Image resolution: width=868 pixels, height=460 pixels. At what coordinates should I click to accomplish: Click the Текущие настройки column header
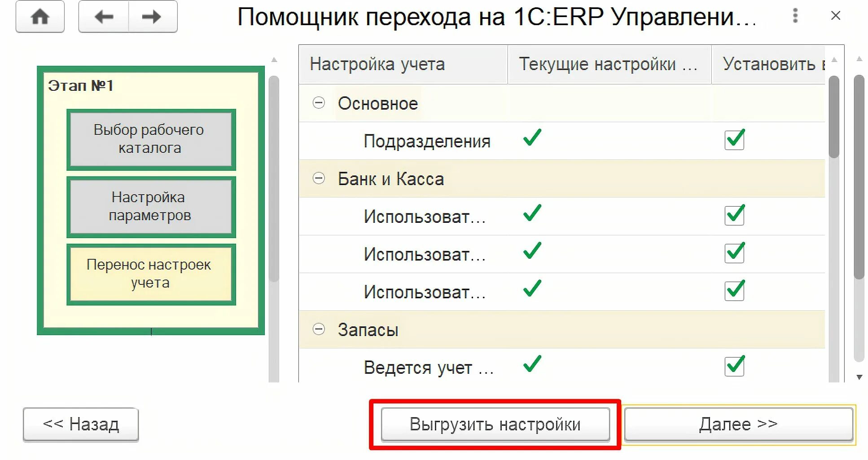609,64
